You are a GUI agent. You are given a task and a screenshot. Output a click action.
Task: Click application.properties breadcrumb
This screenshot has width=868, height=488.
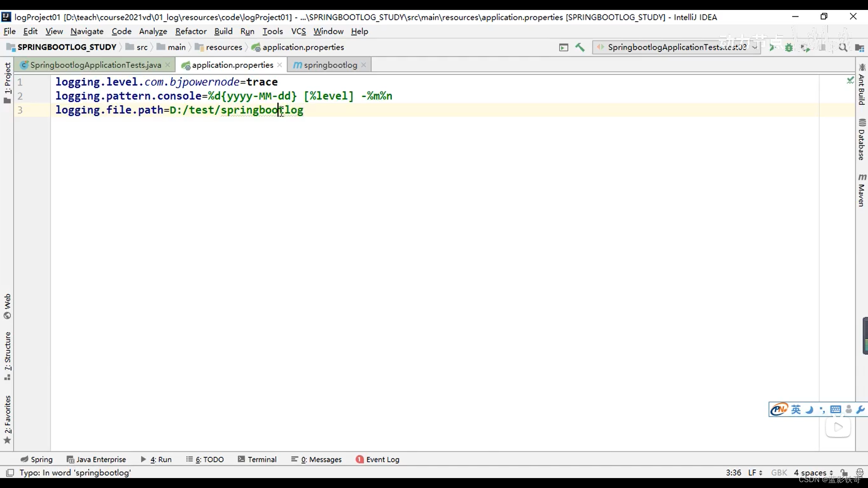click(x=298, y=47)
